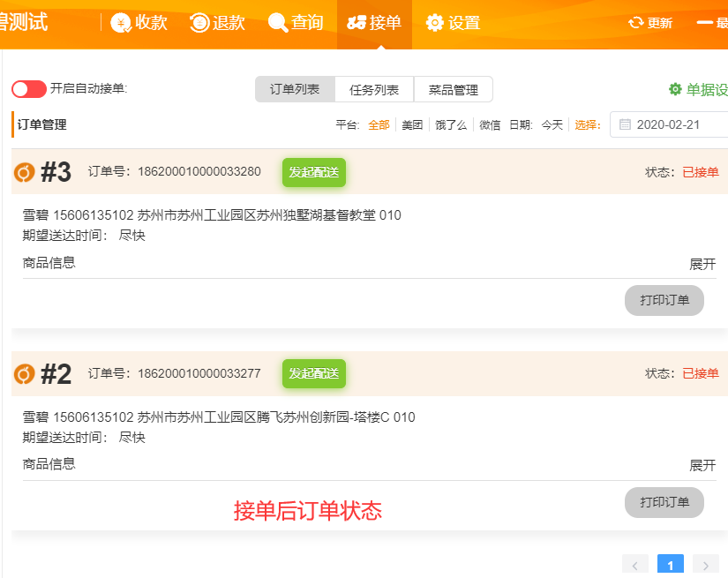Image resolution: width=728 pixels, height=578 pixels.
Task: Toggle the 开启自动接单 switch
Action: tap(29, 89)
